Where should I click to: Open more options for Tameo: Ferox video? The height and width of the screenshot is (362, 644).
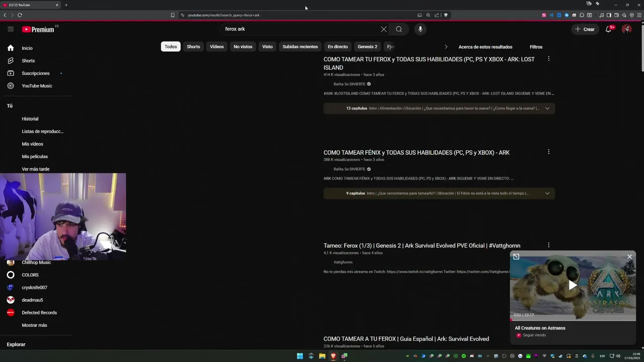(548, 245)
